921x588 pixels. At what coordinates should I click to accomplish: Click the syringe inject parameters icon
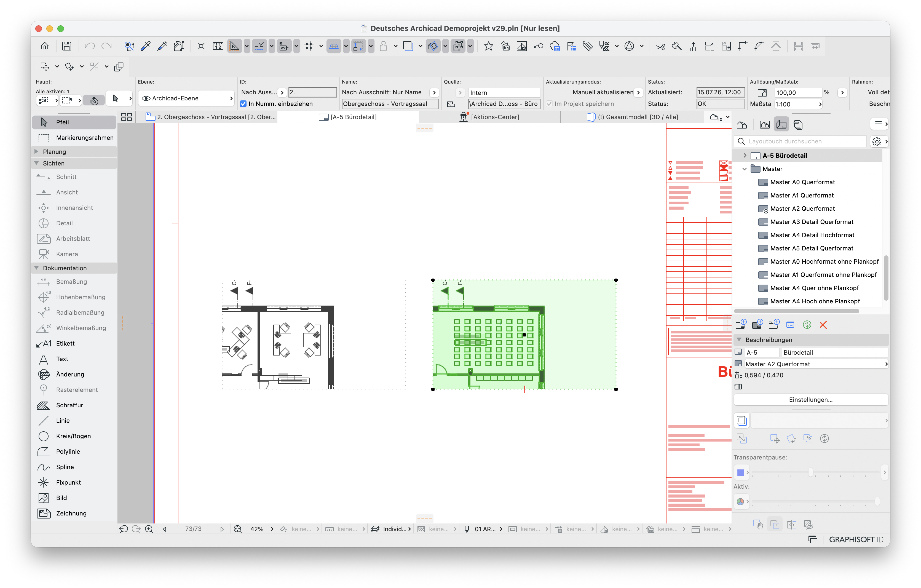click(x=162, y=46)
